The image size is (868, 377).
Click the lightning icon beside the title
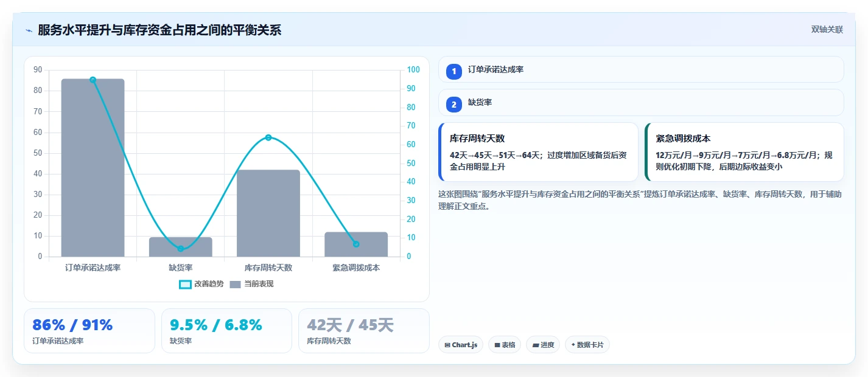pyautogui.click(x=29, y=30)
